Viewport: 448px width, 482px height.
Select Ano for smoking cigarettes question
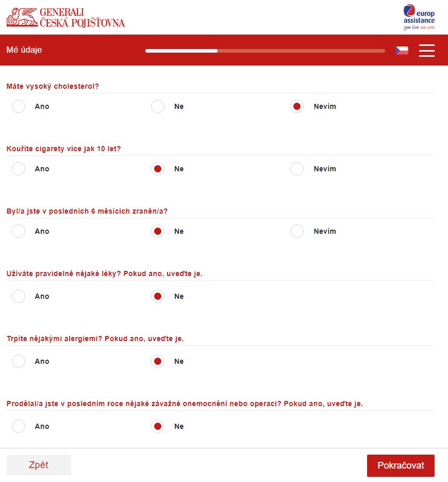point(19,169)
